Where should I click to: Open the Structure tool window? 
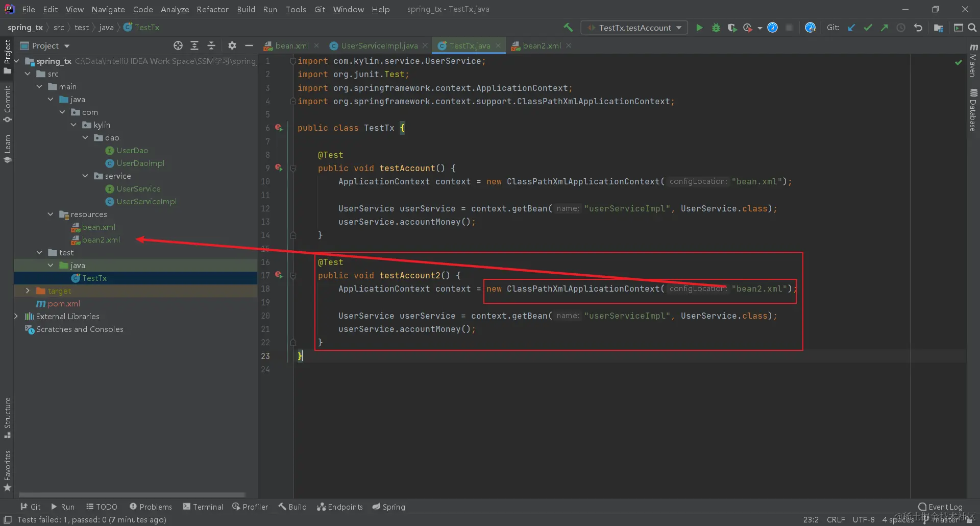click(x=7, y=417)
